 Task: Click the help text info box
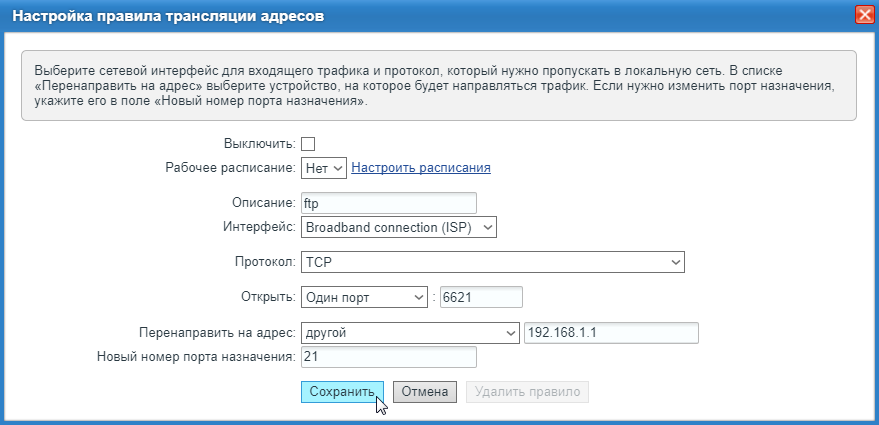coord(438,86)
